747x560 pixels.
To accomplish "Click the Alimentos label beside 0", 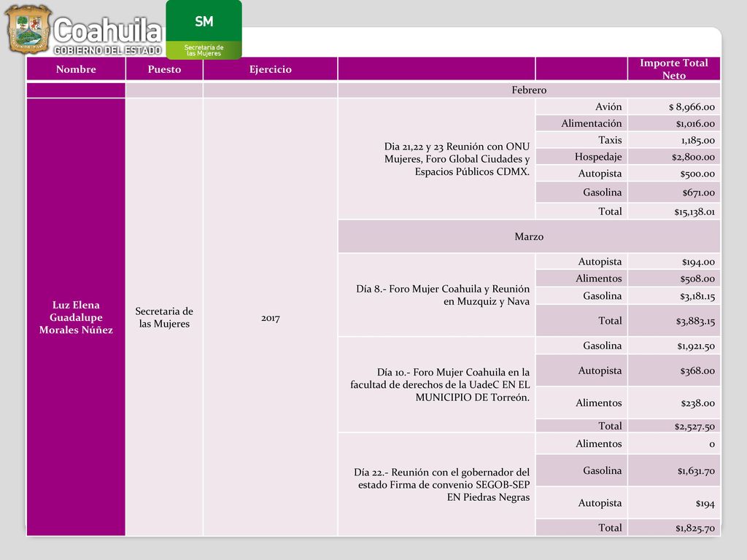I will pyautogui.click(x=598, y=444).
